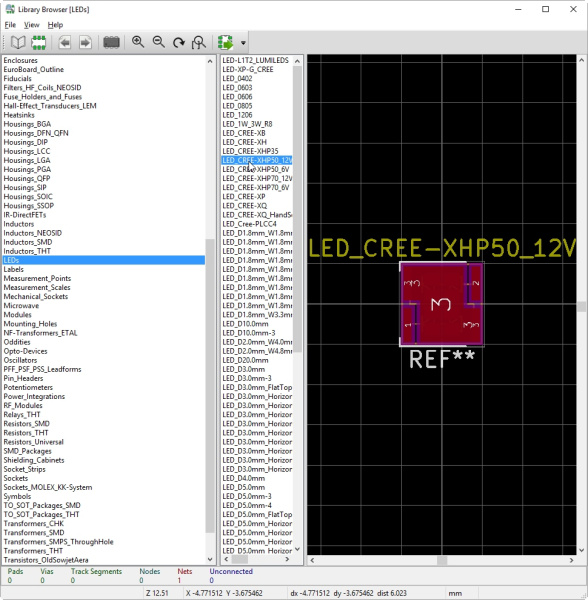Select the Transistors_OldSowjetAera library
Viewport: 588px width, 600px height.
46,560
